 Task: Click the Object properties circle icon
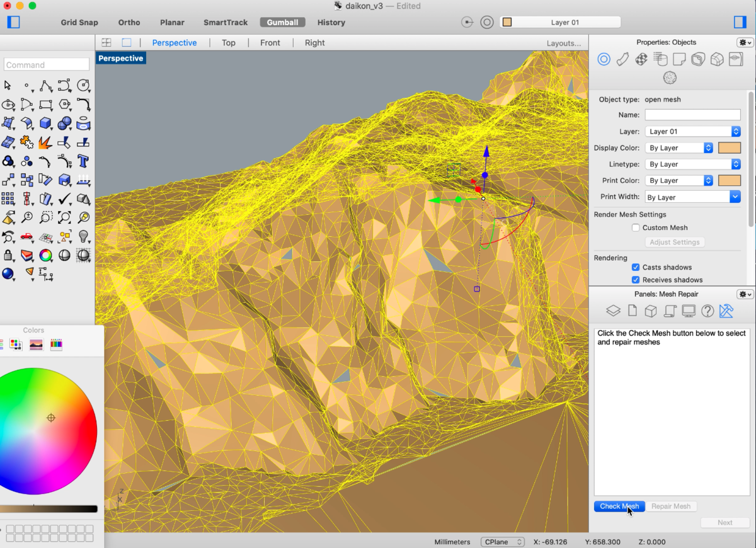604,60
